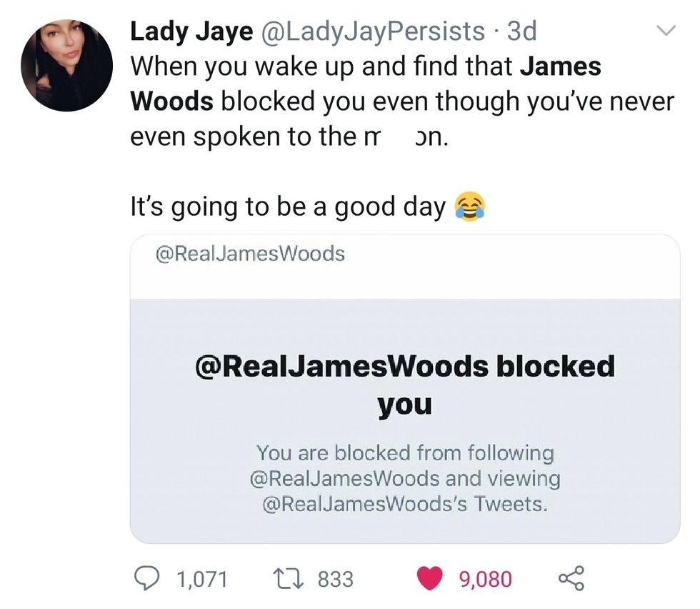
Task: View the 9,080 likes count
Action: (486, 579)
